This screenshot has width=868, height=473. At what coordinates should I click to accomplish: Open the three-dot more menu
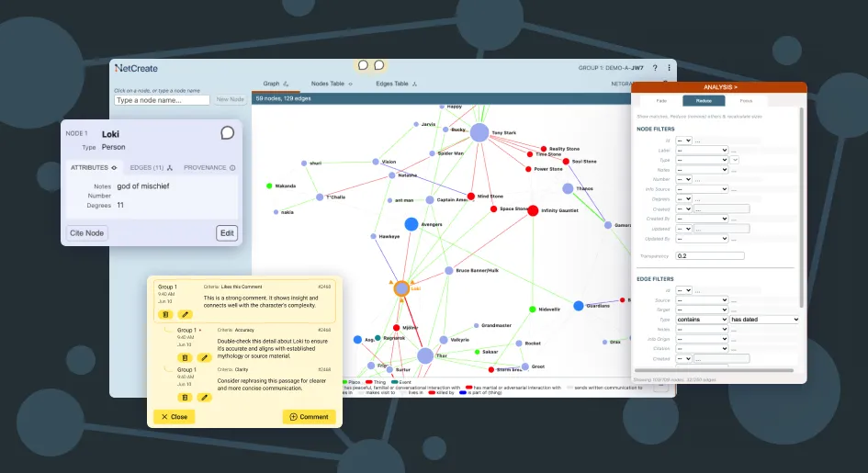coord(669,67)
